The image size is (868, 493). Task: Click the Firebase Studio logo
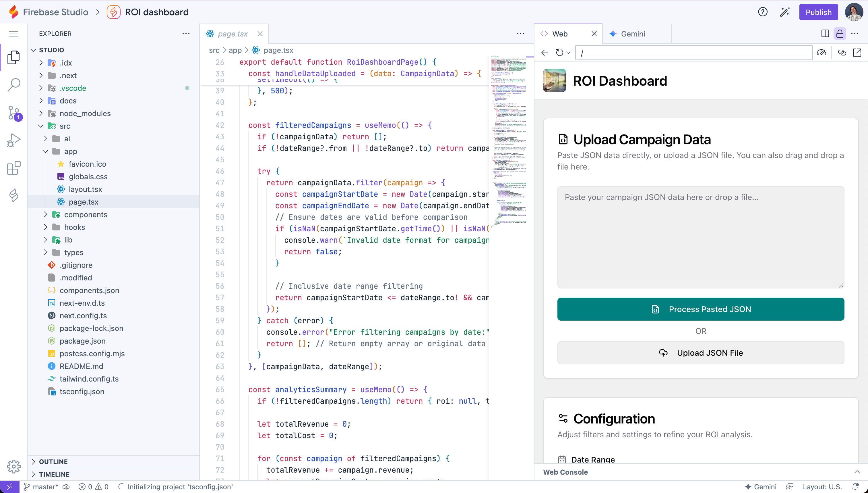[x=14, y=12]
